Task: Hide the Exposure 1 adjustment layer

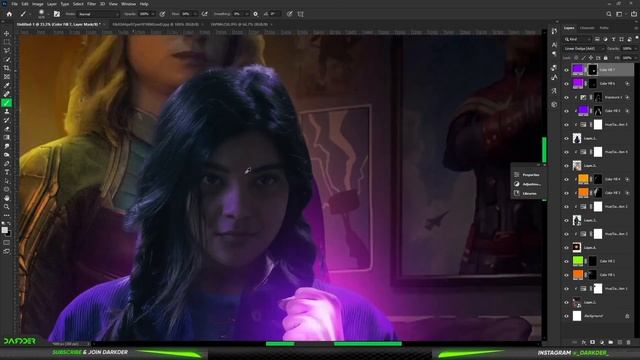Action: [x=566, y=97]
